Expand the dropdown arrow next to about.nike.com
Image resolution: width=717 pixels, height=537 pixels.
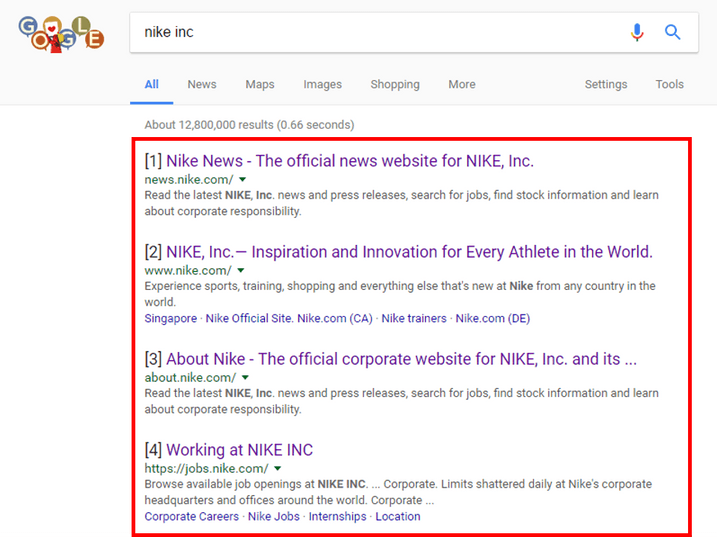pos(246,377)
